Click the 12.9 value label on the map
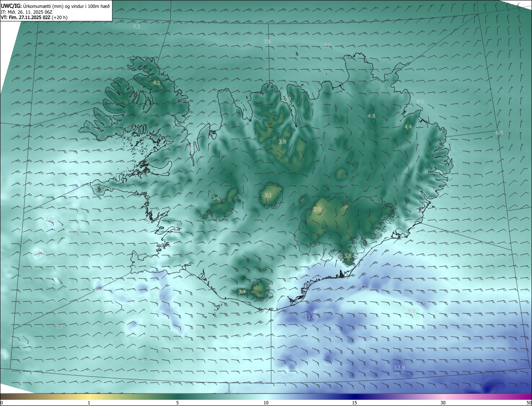 (x=399, y=368)
